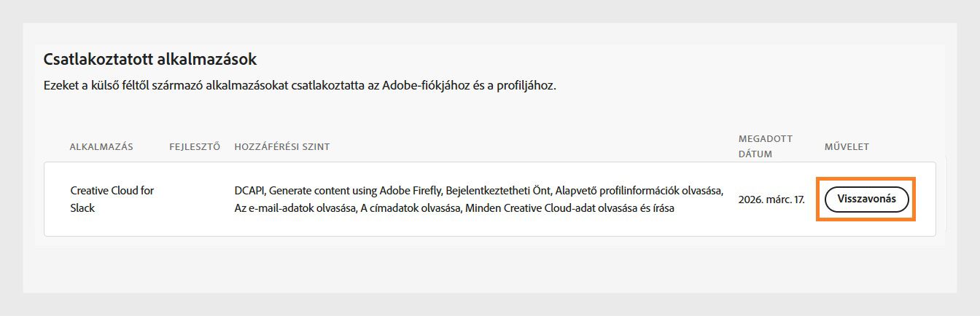Screen dimensions: 980x316
Task: Select the 'Bejelentkeztetheti Önt' permission text
Action: 500,191
